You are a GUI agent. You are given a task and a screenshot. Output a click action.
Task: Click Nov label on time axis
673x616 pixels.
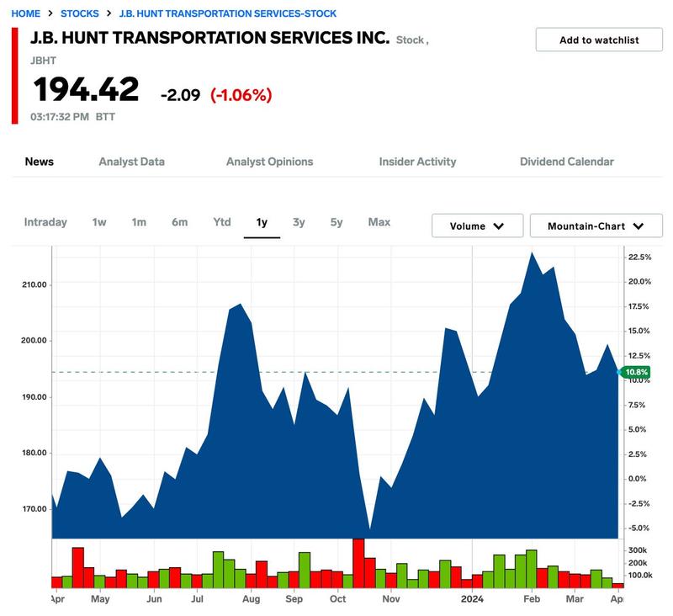[391, 599]
